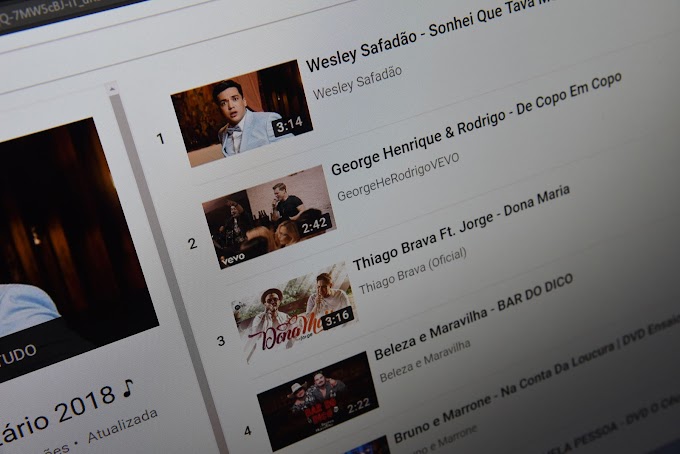680x454 pixels.
Task: Click the title 'Beleza e Maravilha - BAR DO DICO'
Action: pyautogui.click(x=473, y=317)
